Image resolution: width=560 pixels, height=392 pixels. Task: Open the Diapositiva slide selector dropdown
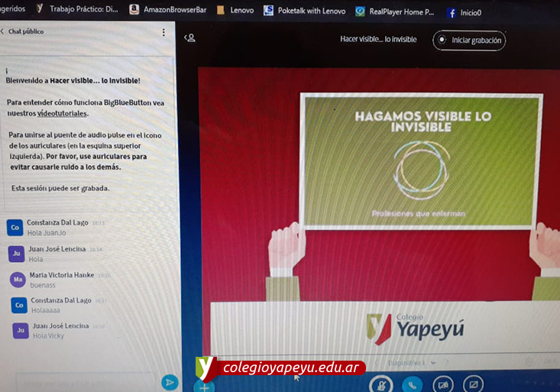tap(413, 362)
